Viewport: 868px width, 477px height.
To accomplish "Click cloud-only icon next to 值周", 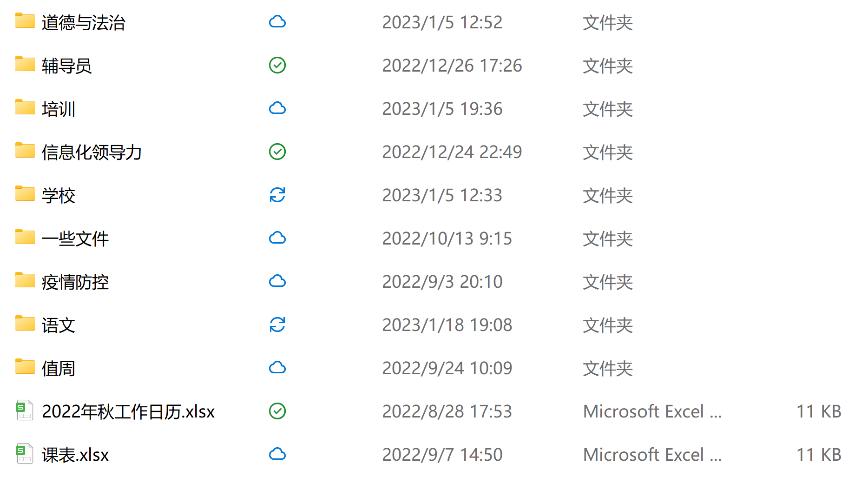I will click(277, 368).
